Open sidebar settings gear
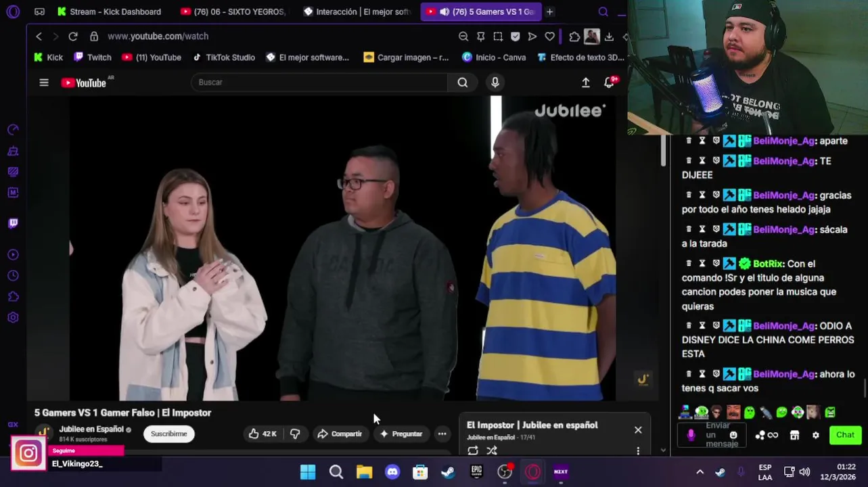This screenshot has height=487, width=868. pyautogui.click(x=13, y=317)
